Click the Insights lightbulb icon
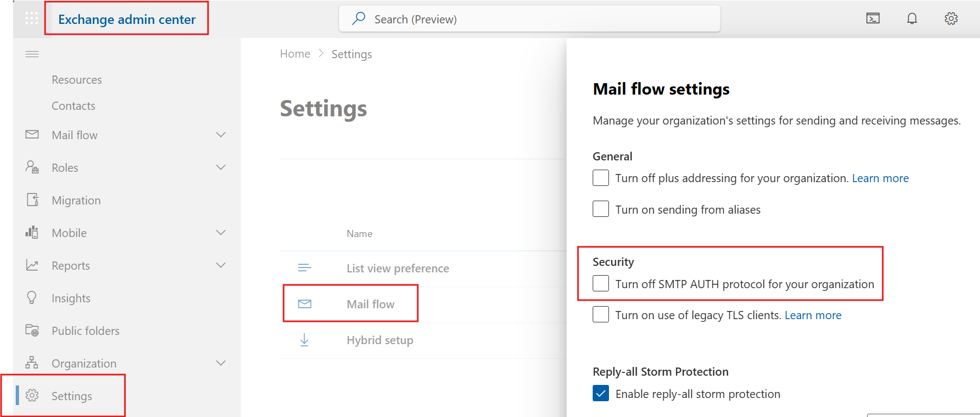The height and width of the screenshot is (417, 980). pyautogui.click(x=32, y=297)
